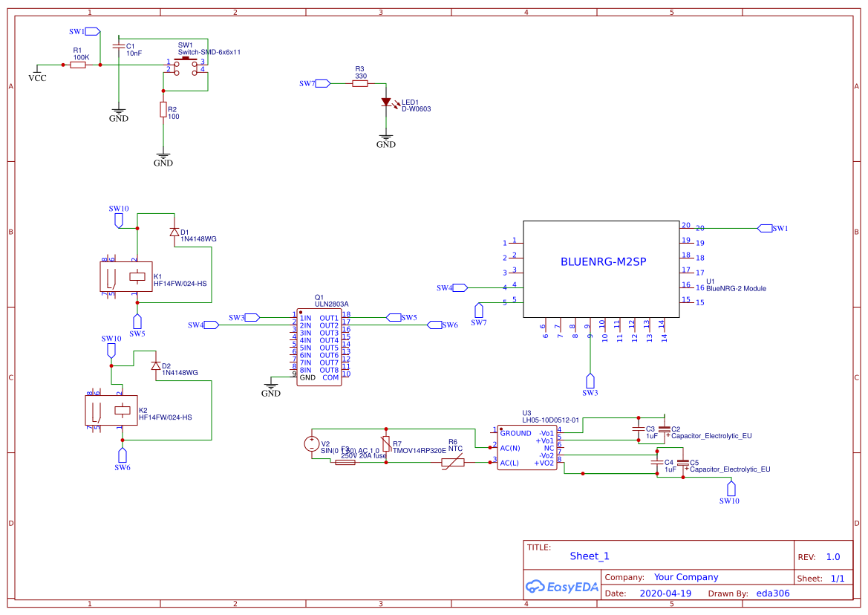This screenshot has height=615, width=868.
Task: Toggle tactile switch SW1 Switch-SMD-6x6x11
Action: pos(185,63)
